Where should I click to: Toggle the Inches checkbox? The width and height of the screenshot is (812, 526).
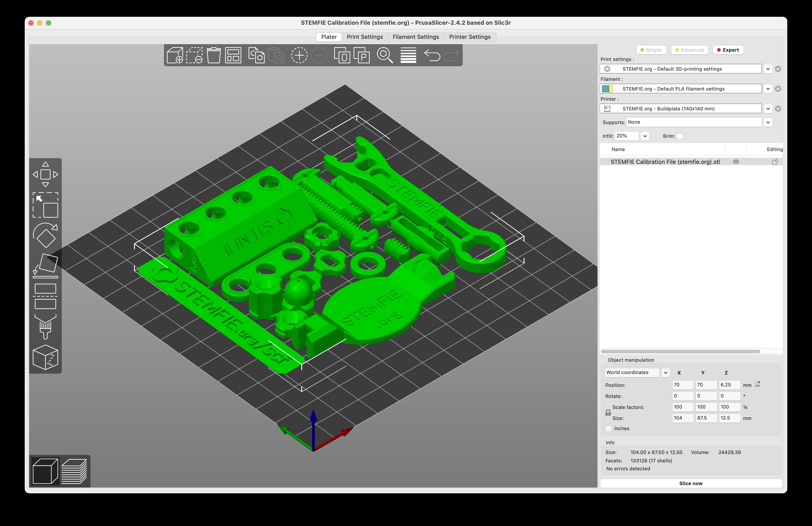tap(608, 428)
